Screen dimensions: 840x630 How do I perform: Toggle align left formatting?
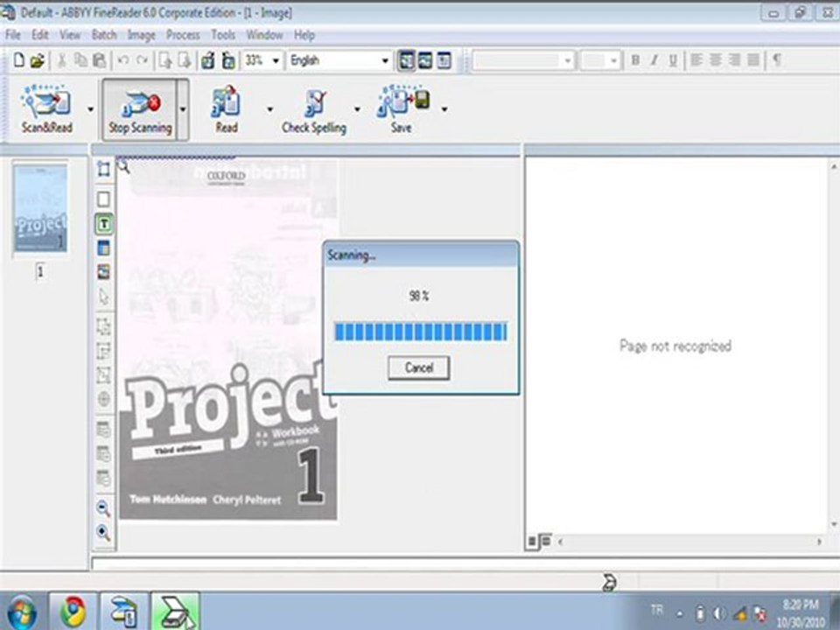click(x=696, y=60)
